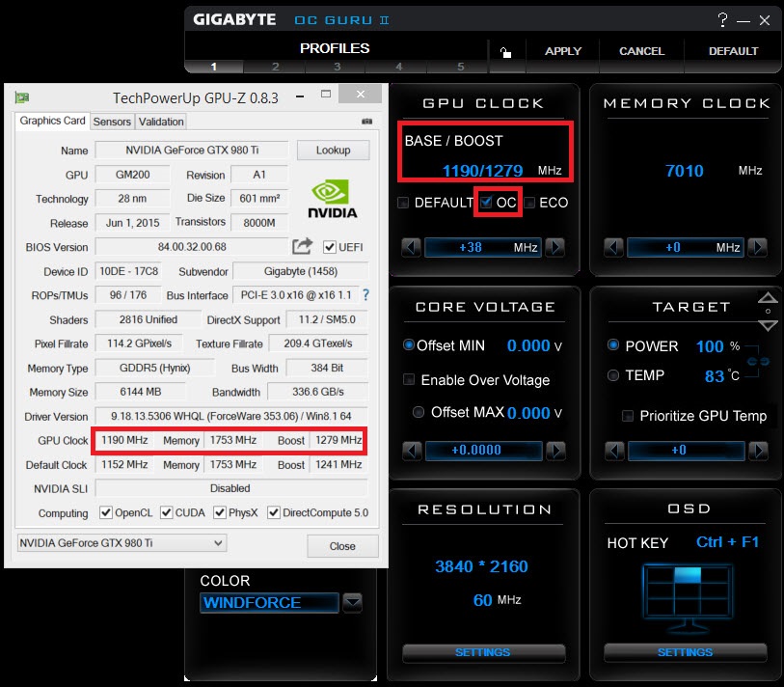Check the DEFAULT GPU clock checkbox

[403, 203]
